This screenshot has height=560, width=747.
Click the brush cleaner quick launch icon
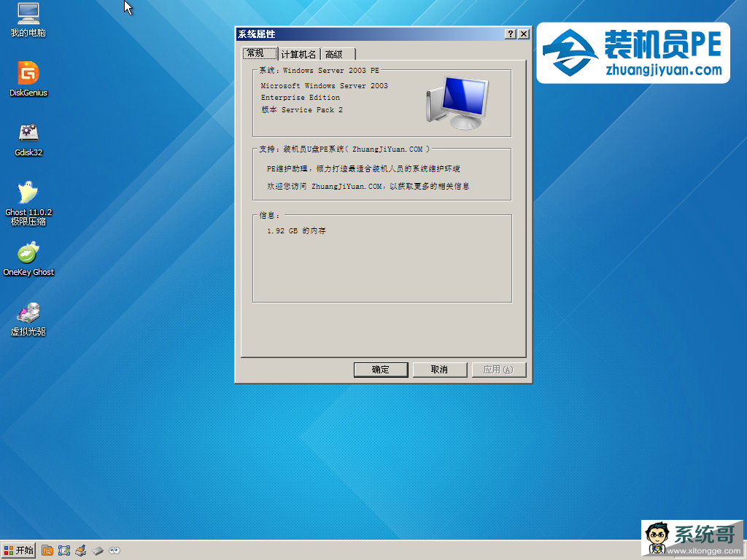click(81, 551)
